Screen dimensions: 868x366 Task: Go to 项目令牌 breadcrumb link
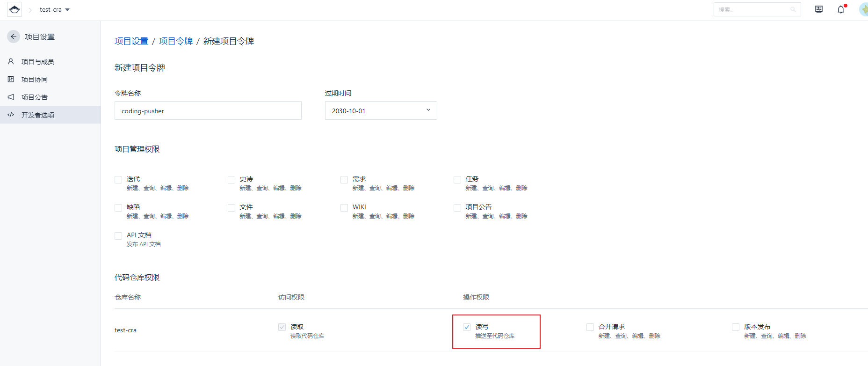(176, 41)
